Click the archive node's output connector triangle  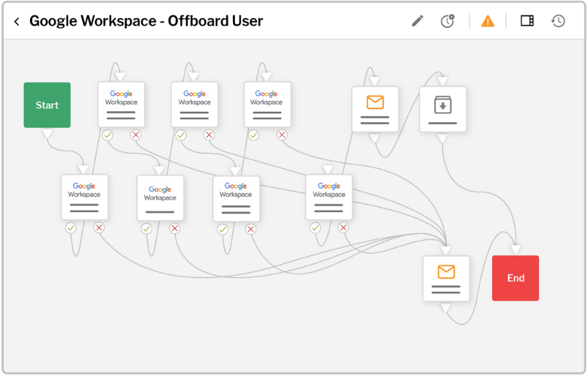[443, 139]
